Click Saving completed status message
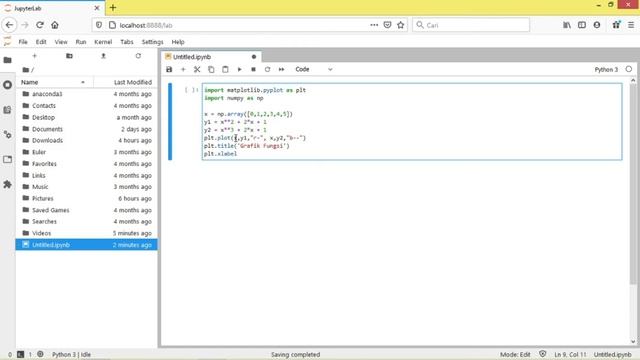Image resolution: width=640 pixels, height=360 pixels. [x=295, y=354]
